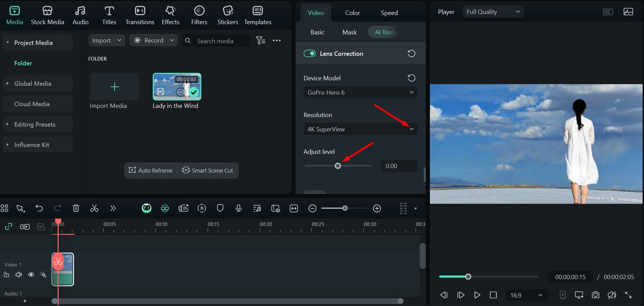The image size is (644, 306).
Task: Open the Cloud Media section
Action: (x=38, y=104)
